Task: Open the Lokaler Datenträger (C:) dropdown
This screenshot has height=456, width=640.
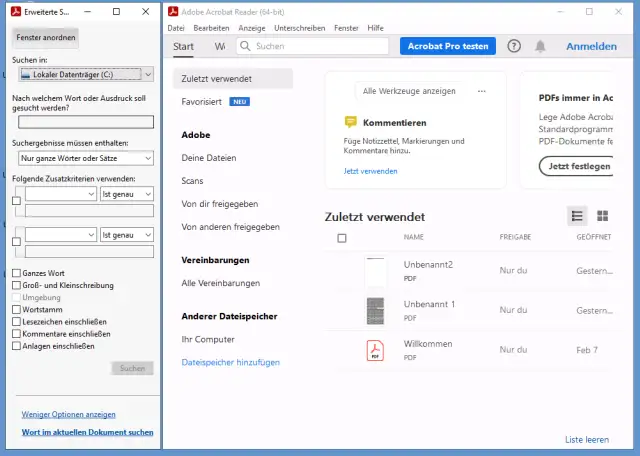Action: [x=86, y=74]
